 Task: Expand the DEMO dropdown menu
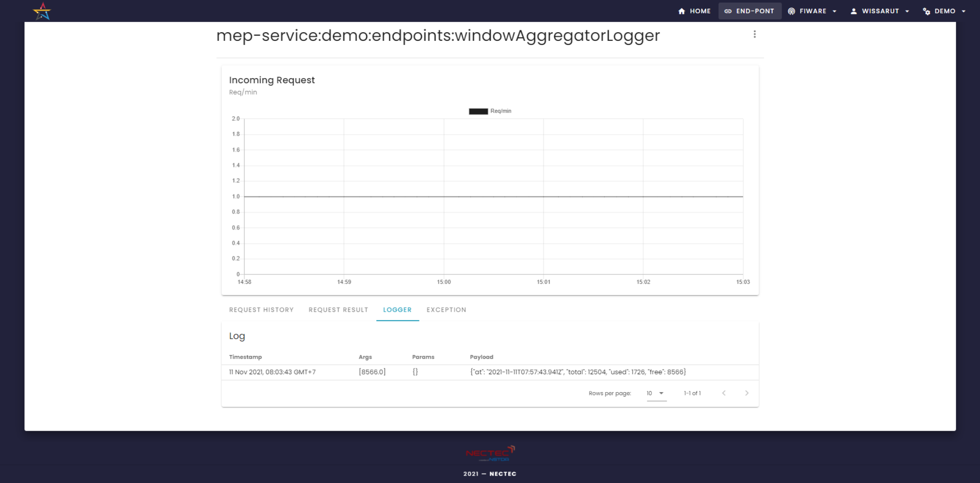point(944,11)
